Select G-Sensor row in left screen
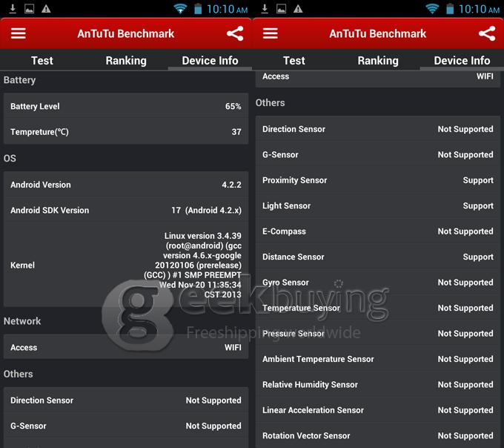The width and height of the screenshot is (504, 448). 126,426
